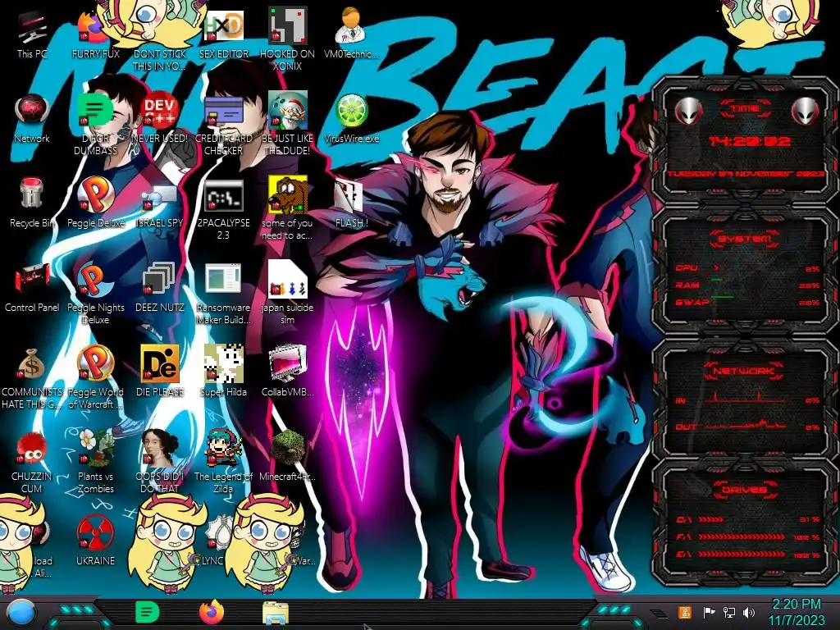Open the green pinned app on the taskbar

pos(148,612)
